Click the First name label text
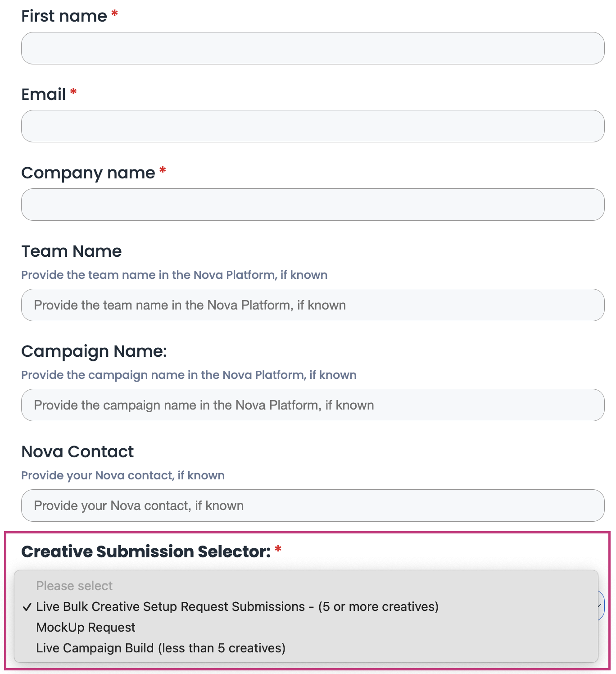Image resolution: width=616 pixels, height=674 pixels. click(64, 16)
